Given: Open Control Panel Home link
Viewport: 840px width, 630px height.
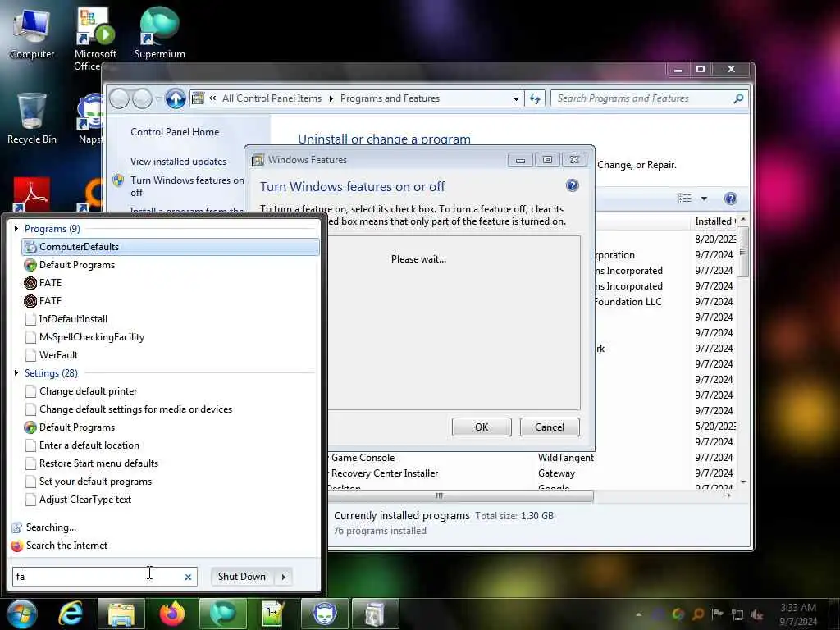Looking at the screenshot, I should click(x=175, y=132).
